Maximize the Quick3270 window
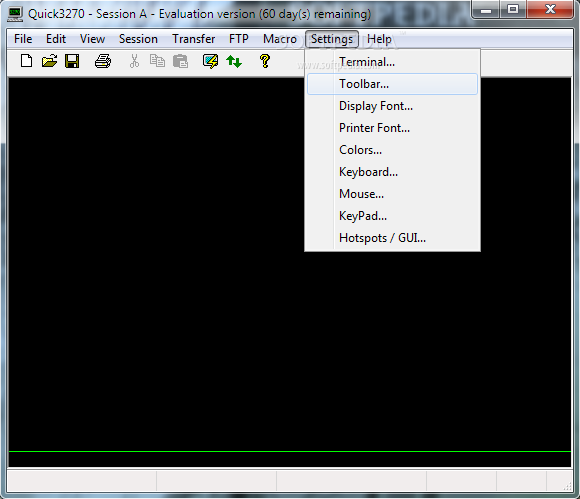The width and height of the screenshot is (580, 499). click(x=513, y=9)
